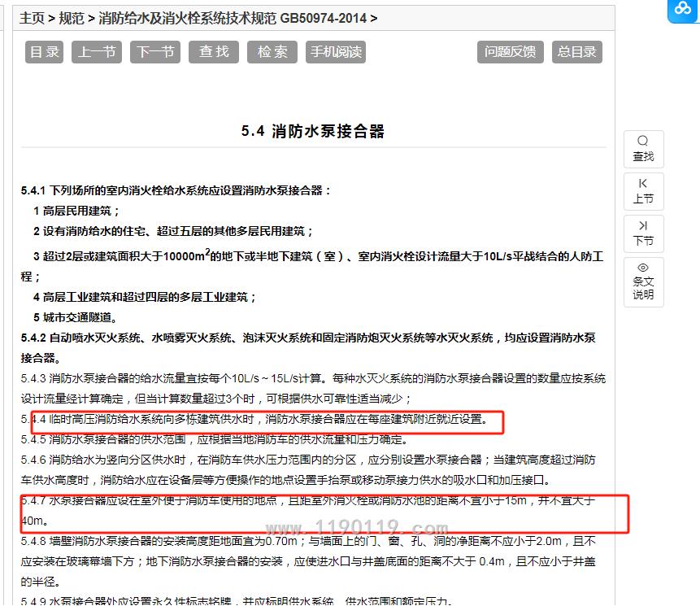Select clause 5.4.1 heading text
This screenshot has height=606, width=700.
(x=176, y=190)
